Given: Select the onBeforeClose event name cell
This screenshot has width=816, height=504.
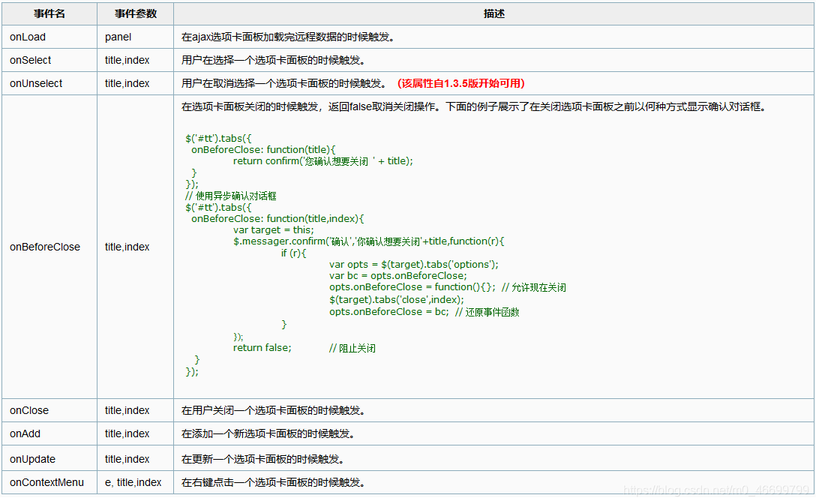Looking at the screenshot, I should click(49, 247).
